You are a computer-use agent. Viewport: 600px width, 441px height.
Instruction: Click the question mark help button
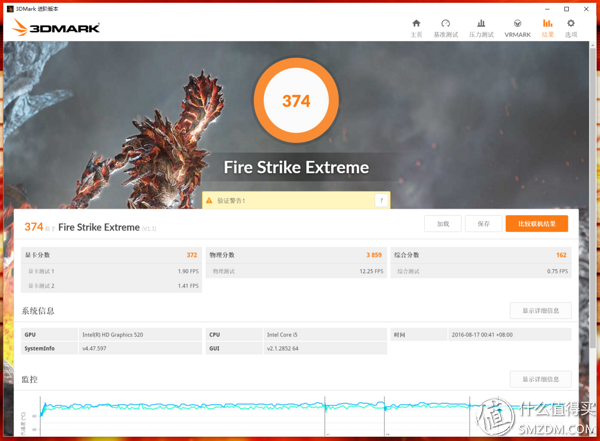coord(380,201)
